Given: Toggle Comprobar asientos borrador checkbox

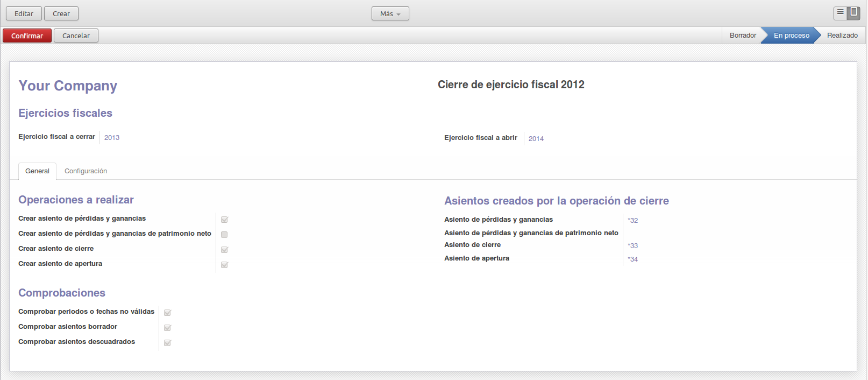Looking at the screenshot, I should tap(167, 328).
